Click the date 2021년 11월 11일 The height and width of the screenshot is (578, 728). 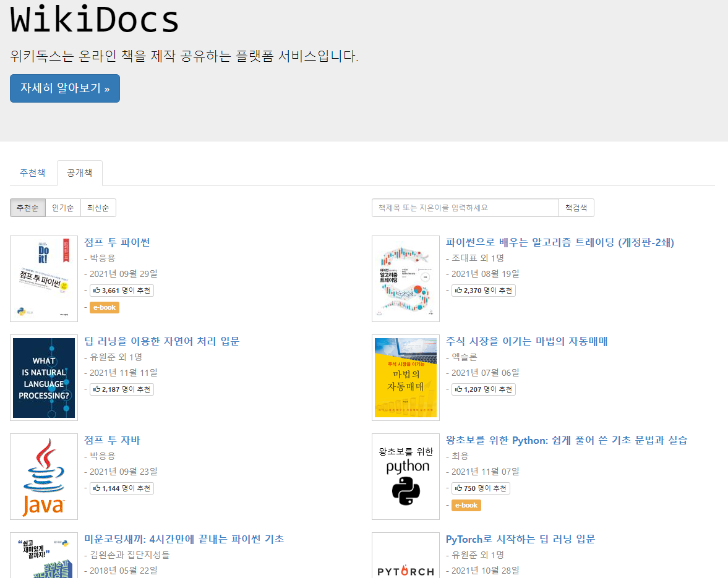click(x=124, y=373)
